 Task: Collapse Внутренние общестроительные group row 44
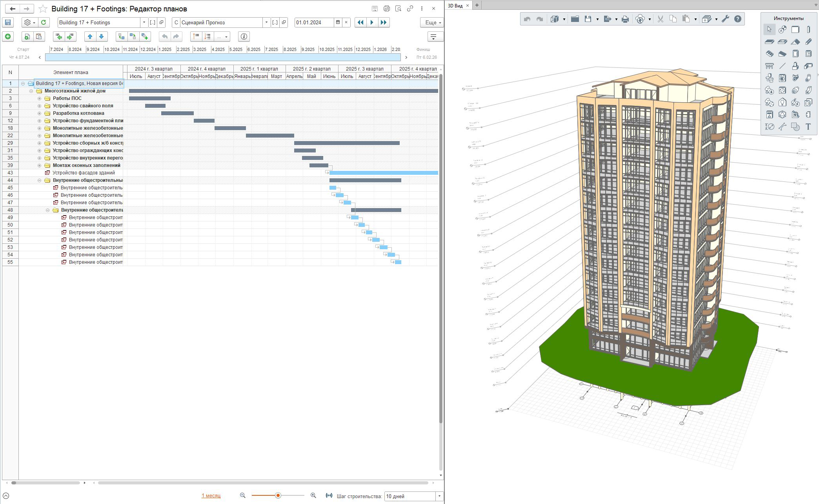[x=39, y=180]
